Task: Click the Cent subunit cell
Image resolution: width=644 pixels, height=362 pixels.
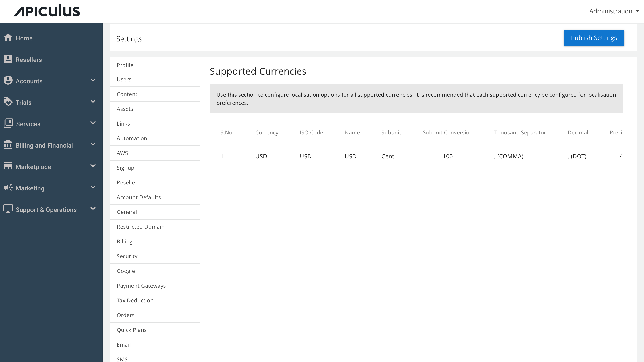Action: [x=388, y=156]
